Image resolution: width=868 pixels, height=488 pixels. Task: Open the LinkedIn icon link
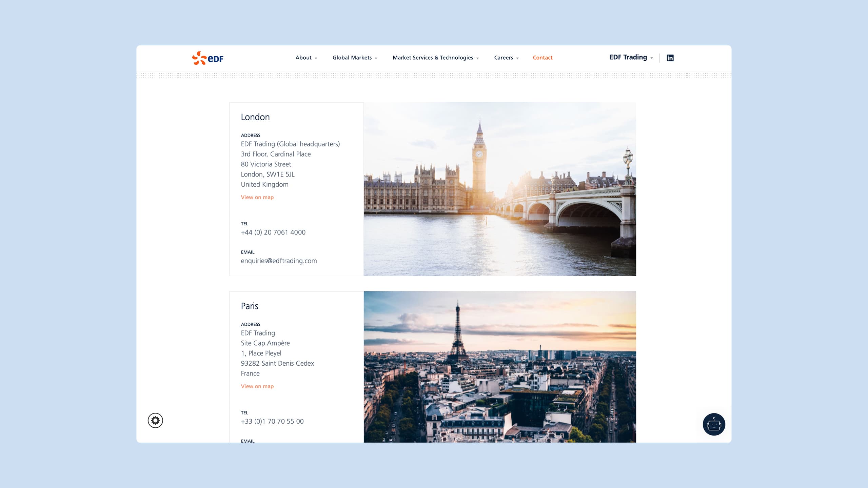[670, 58]
